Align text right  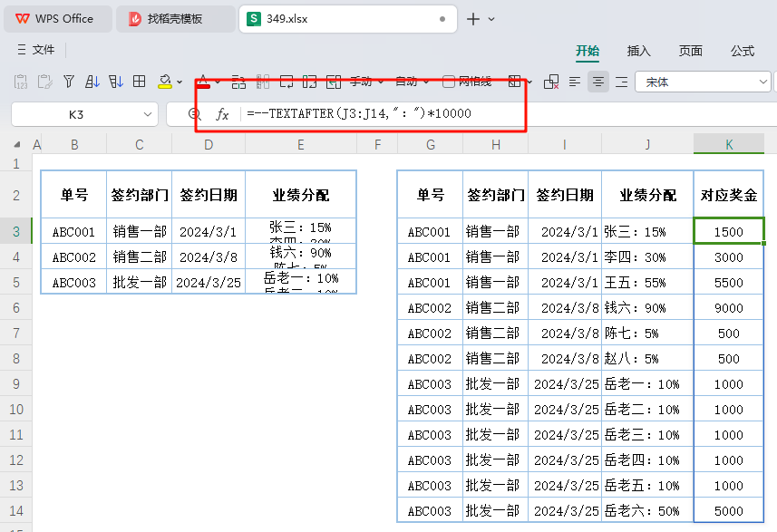click(x=621, y=82)
